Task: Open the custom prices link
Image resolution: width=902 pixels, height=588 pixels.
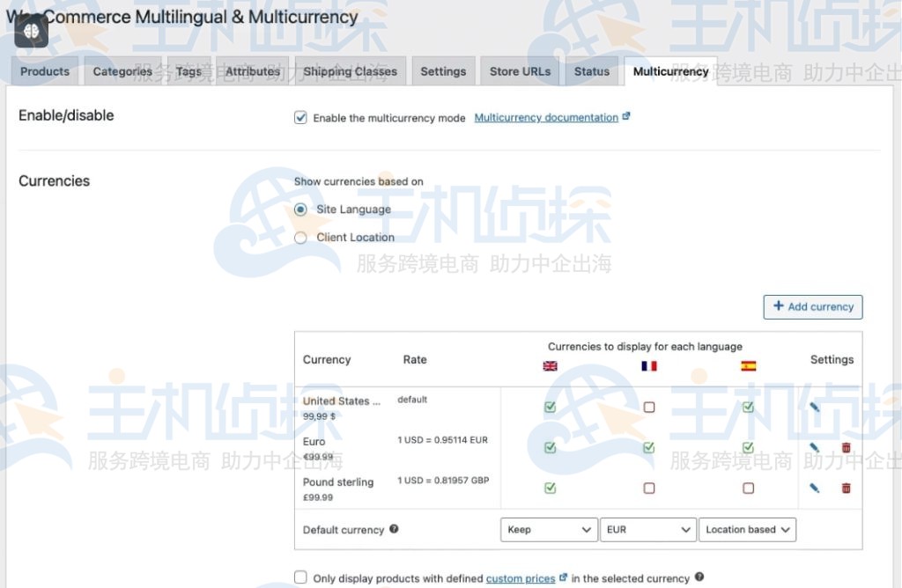Action: pyautogui.click(x=521, y=578)
